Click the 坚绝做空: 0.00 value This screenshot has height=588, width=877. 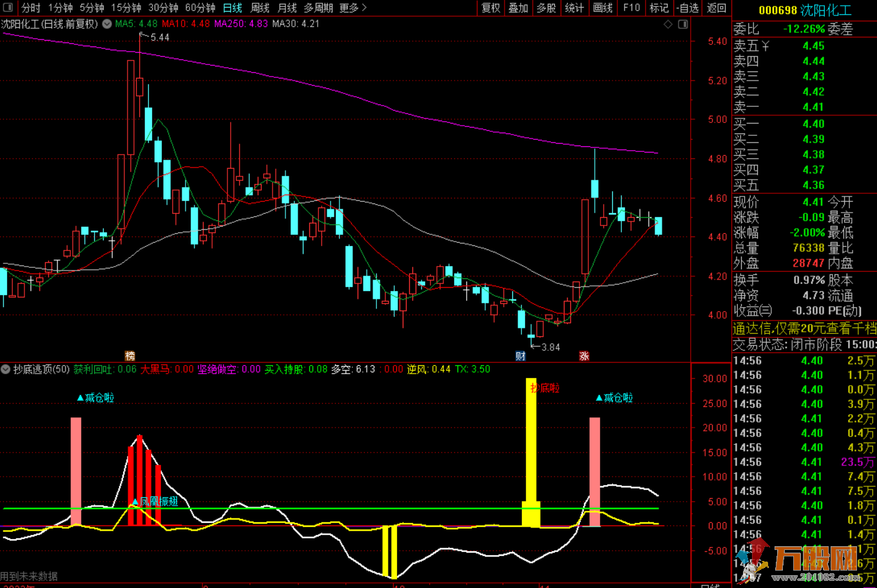click(229, 370)
